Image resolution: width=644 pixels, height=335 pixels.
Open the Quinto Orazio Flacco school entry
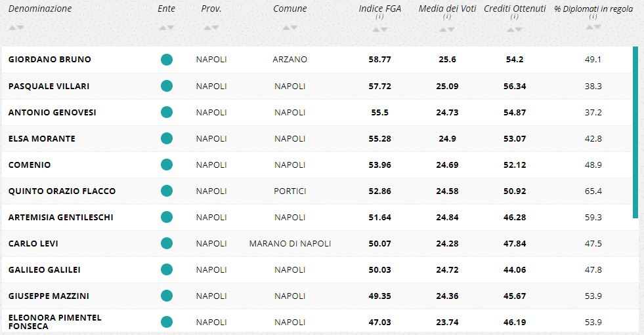coord(62,191)
